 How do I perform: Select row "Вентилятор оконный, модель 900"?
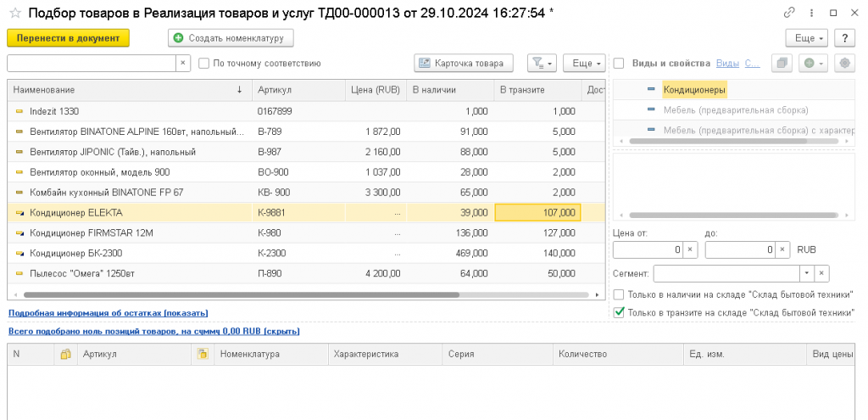(x=306, y=172)
